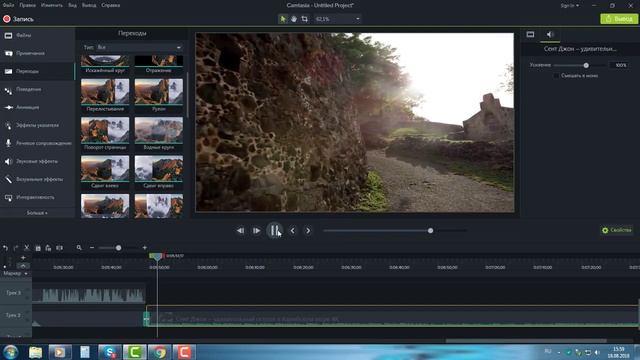
Task: Select the hand pan tool
Action: [x=293, y=19]
